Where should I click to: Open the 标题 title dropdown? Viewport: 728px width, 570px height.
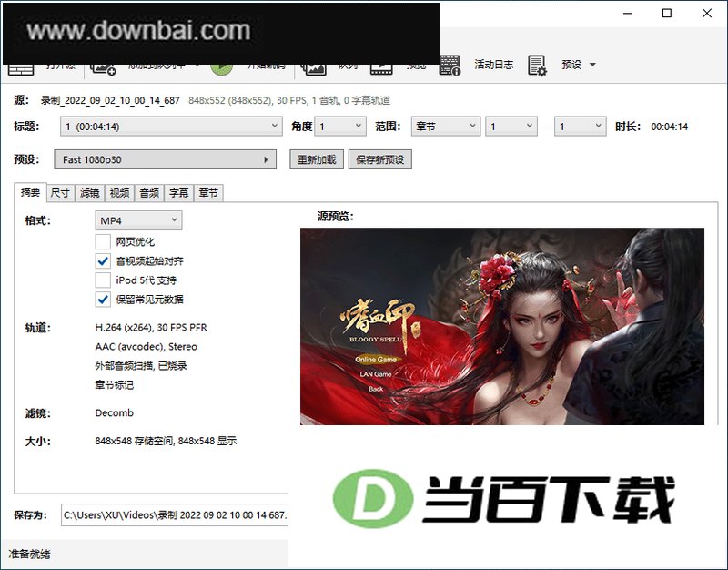coord(171,127)
